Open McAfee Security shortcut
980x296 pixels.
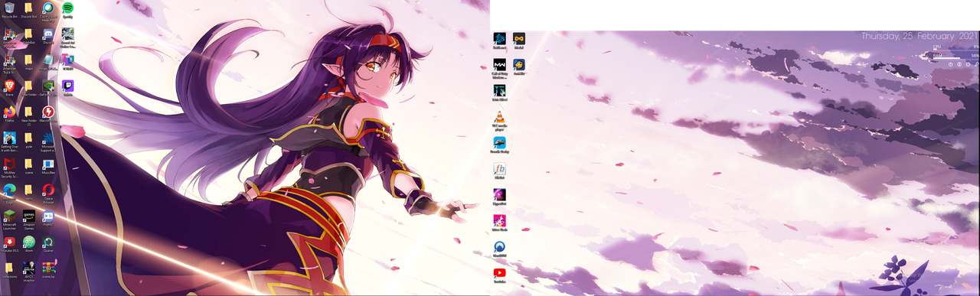[9, 168]
